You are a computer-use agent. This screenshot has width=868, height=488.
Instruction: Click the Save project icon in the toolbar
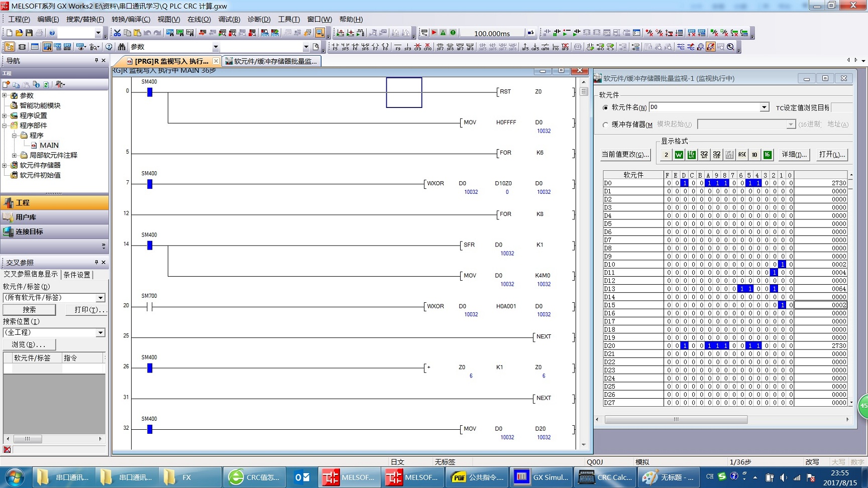[x=29, y=33]
